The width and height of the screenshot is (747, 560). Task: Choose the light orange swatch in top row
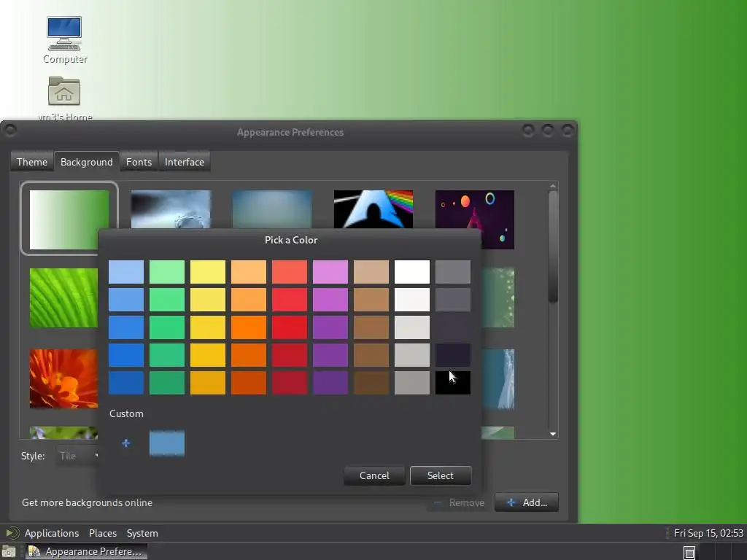(249, 272)
